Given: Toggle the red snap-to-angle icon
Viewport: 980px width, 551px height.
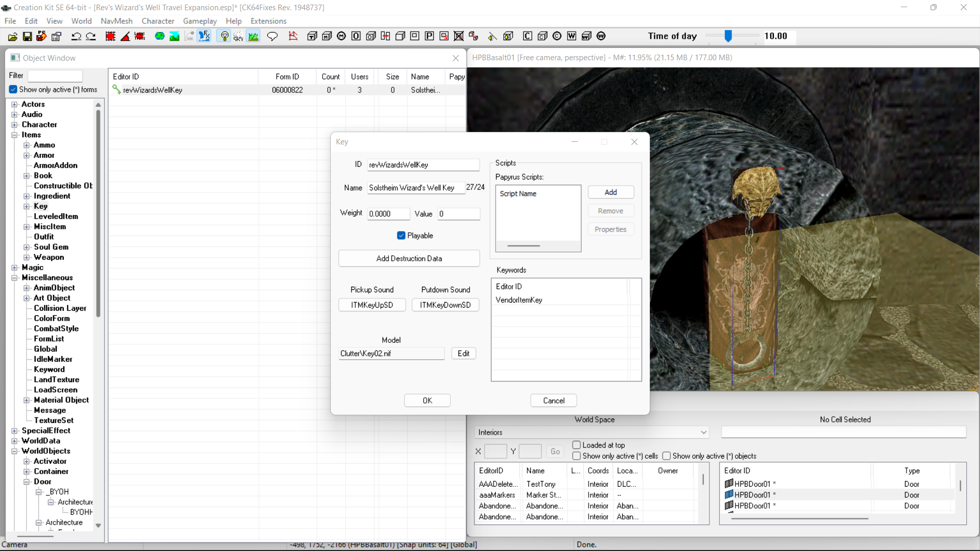Looking at the screenshot, I should 125,36.
